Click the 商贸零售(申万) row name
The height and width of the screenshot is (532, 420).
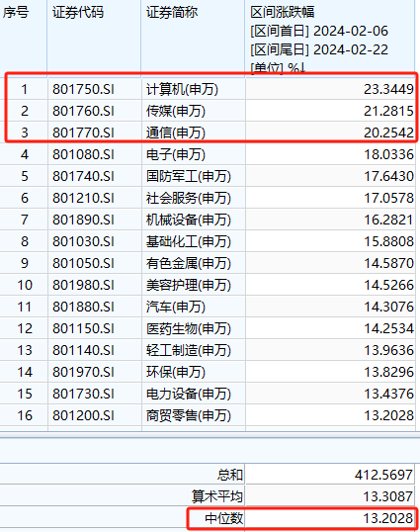[189, 415]
